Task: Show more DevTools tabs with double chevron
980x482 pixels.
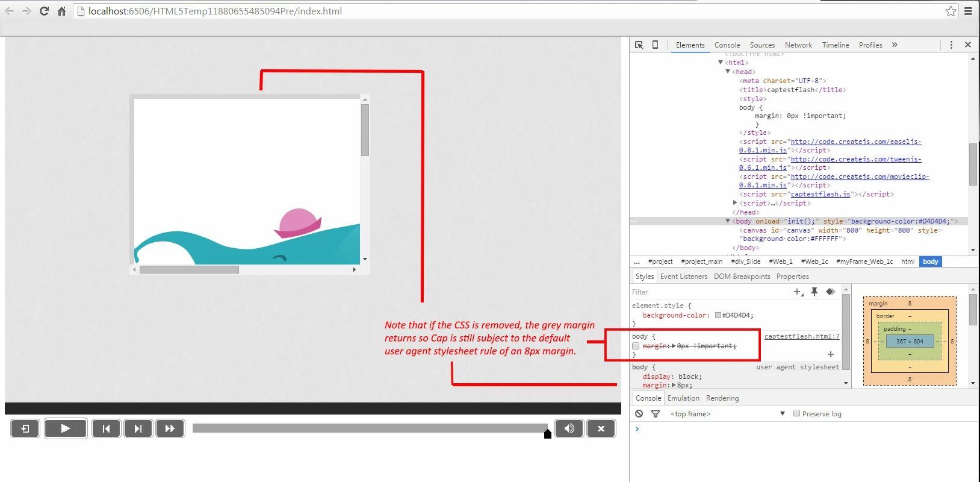Action: (895, 45)
